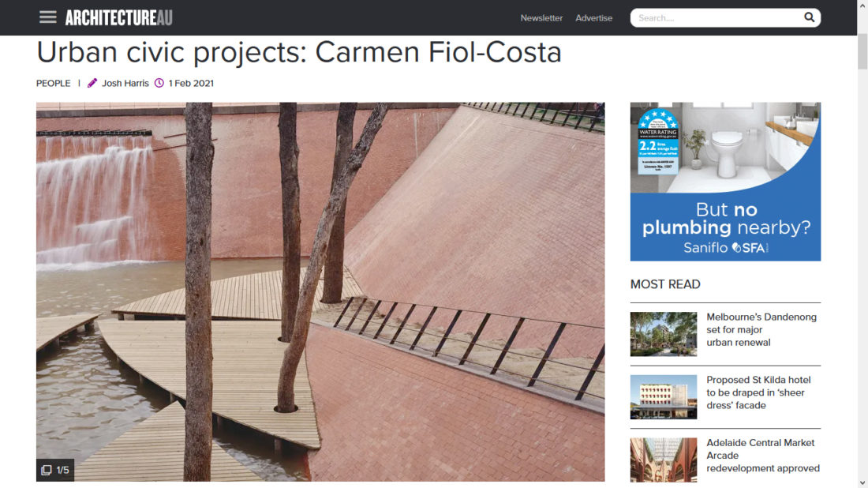Click the search magnifier icon

point(809,17)
